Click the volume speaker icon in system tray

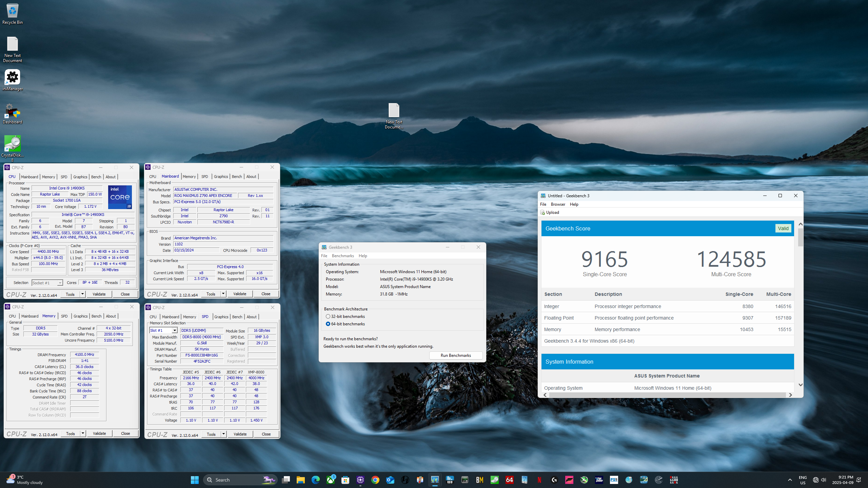[824, 480]
